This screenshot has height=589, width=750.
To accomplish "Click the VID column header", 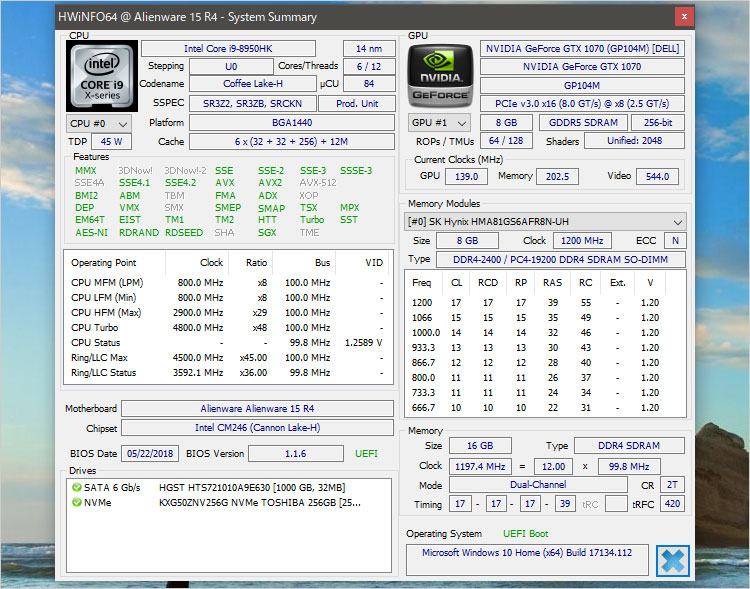I will [x=363, y=263].
